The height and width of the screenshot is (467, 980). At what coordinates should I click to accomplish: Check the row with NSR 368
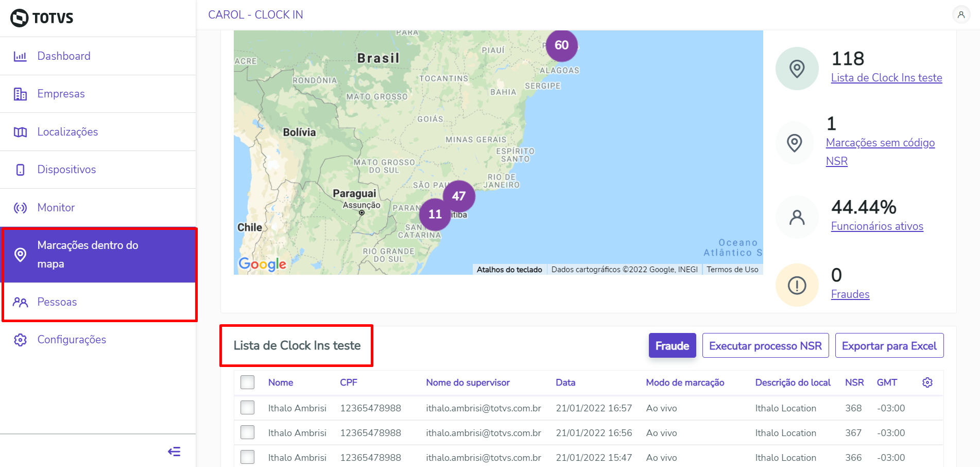(248, 408)
